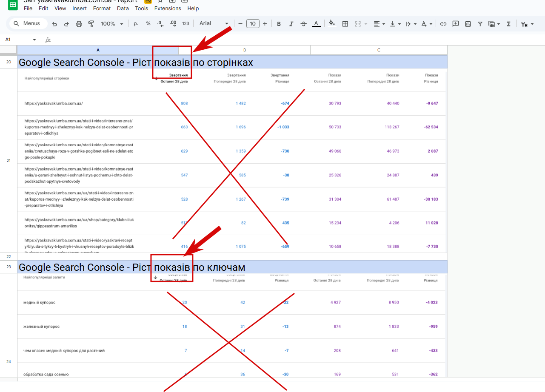
Task: Toggle Bold formatting
Action: click(279, 24)
